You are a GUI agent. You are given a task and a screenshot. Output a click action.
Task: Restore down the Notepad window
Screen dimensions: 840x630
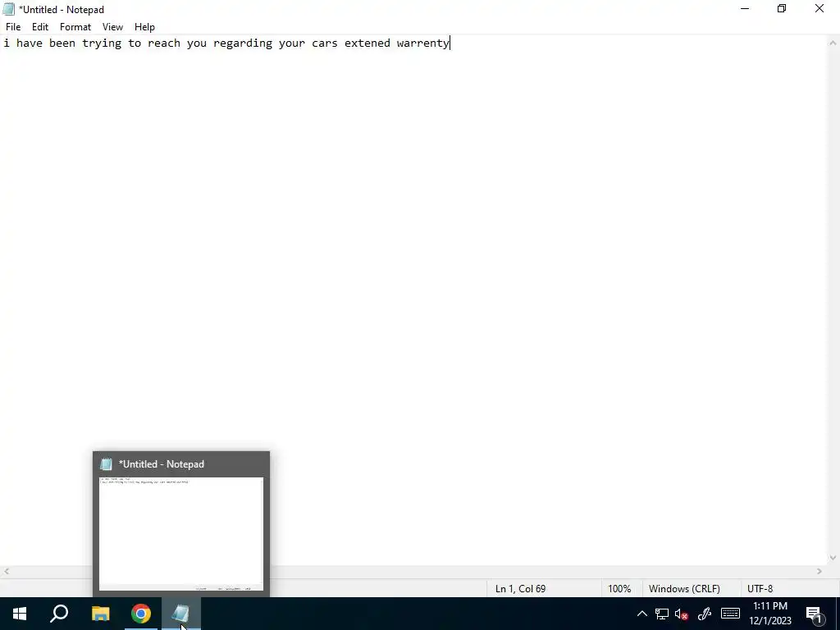pos(782,8)
